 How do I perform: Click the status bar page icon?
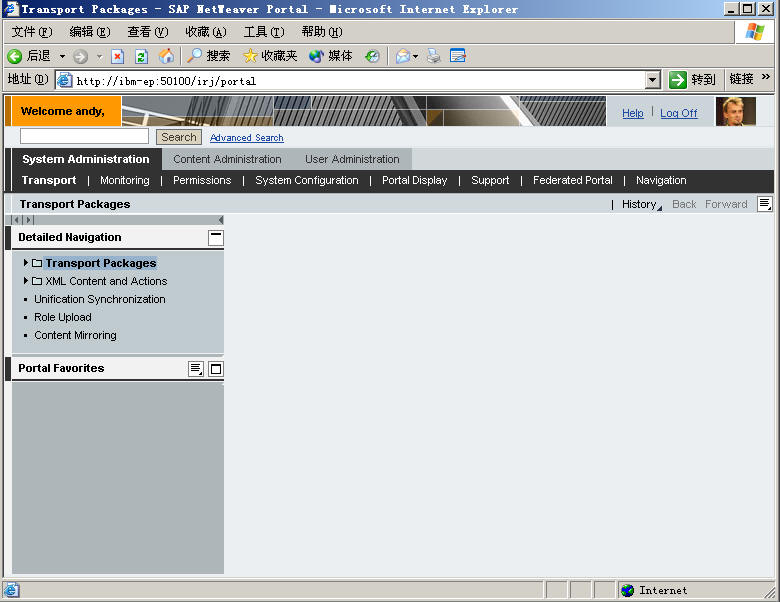tap(11, 590)
